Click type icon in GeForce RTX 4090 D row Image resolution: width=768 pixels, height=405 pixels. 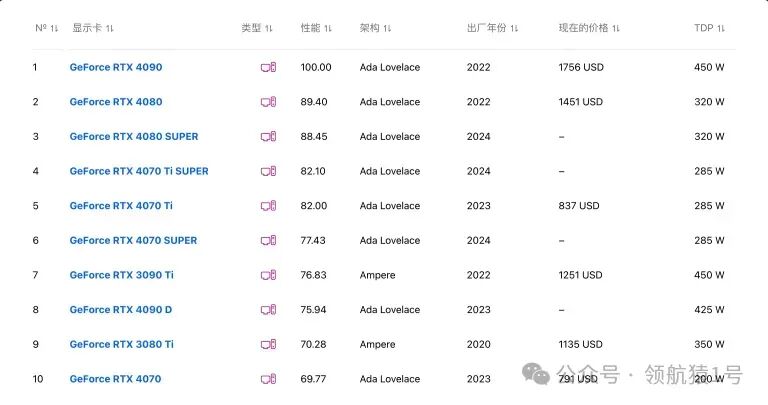268,310
